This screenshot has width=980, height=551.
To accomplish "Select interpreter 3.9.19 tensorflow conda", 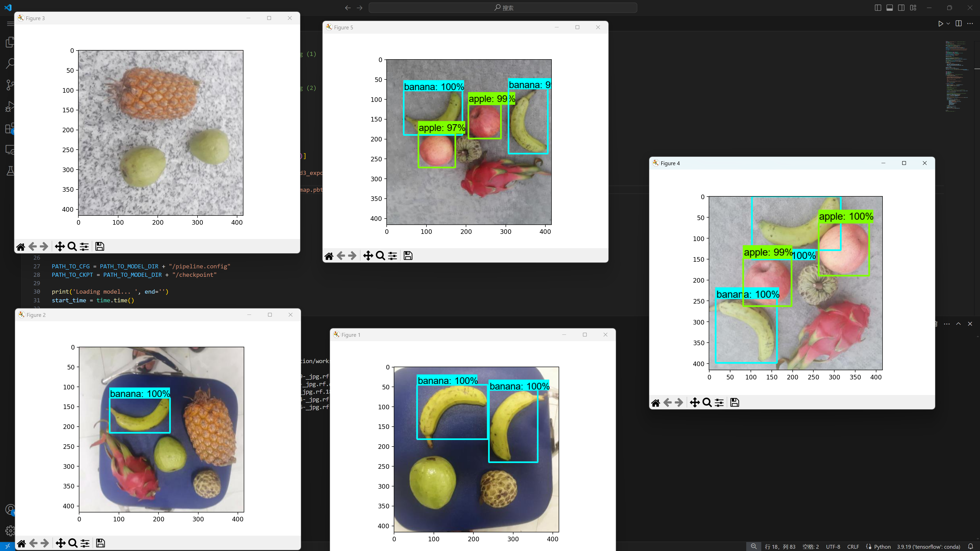I will tap(928, 547).
